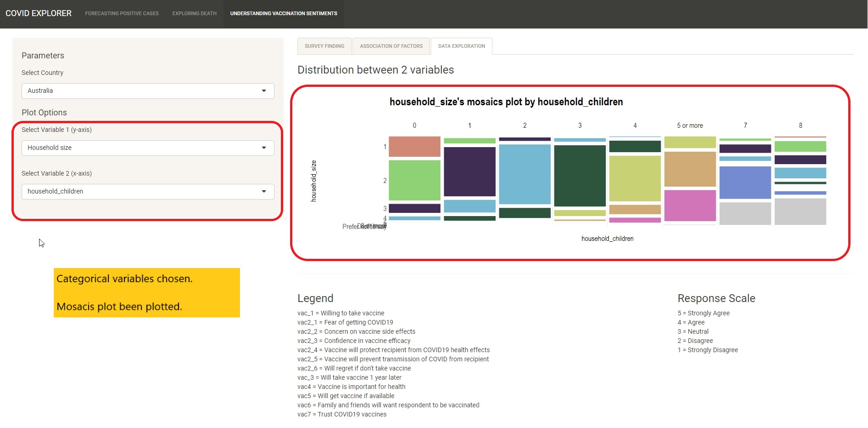Screen dimensions: 868x428
Task: Expand the Variable 1 y-axis Household size dropdown
Action: [x=143, y=148]
